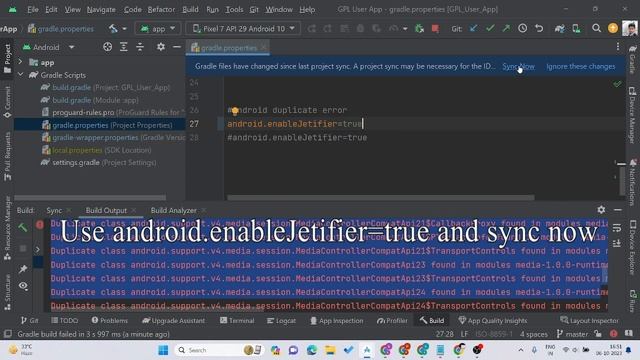This screenshot has height=360, width=640.
Task: Open the Profiler tool window
Action: [x=392, y=321]
